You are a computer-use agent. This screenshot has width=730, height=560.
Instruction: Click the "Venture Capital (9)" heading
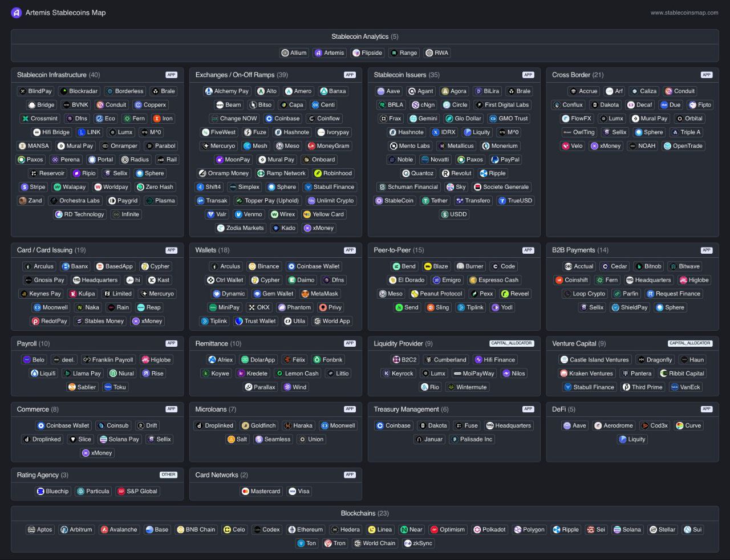(579, 343)
